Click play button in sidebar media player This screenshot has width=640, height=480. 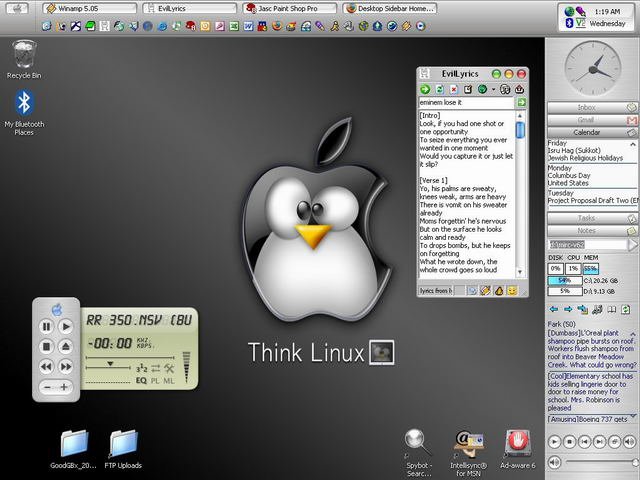pyautogui.click(x=554, y=442)
